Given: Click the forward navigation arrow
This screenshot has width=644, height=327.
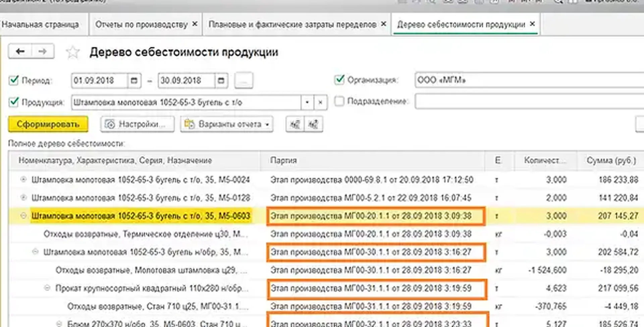Looking at the screenshot, I should click(43, 51).
